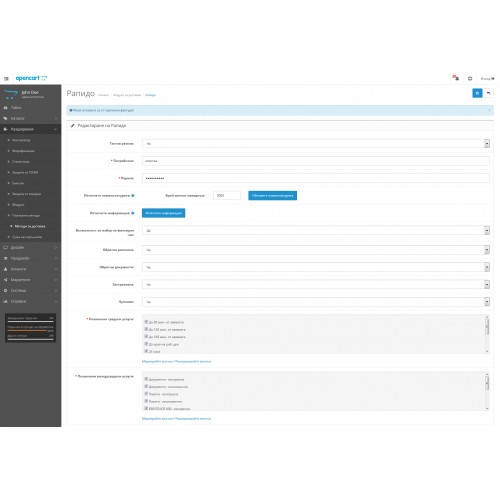Open the notifications bell icon

click(x=456, y=78)
